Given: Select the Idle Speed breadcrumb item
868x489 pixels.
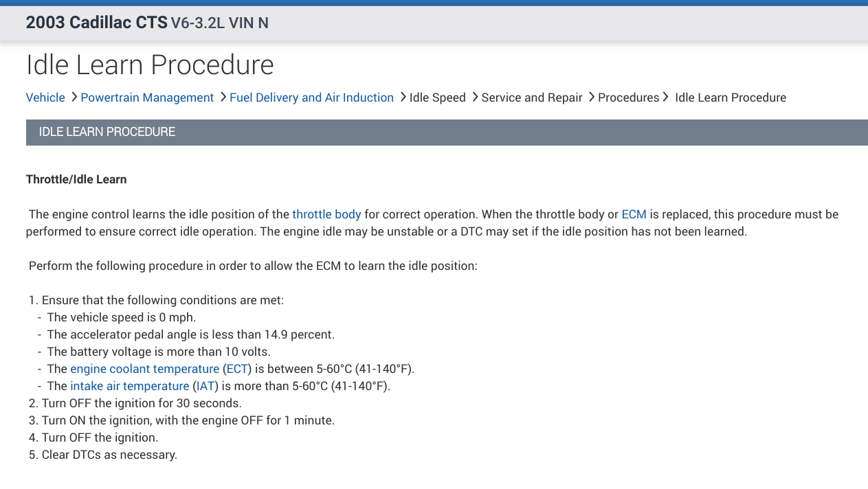Looking at the screenshot, I should click(437, 98).
